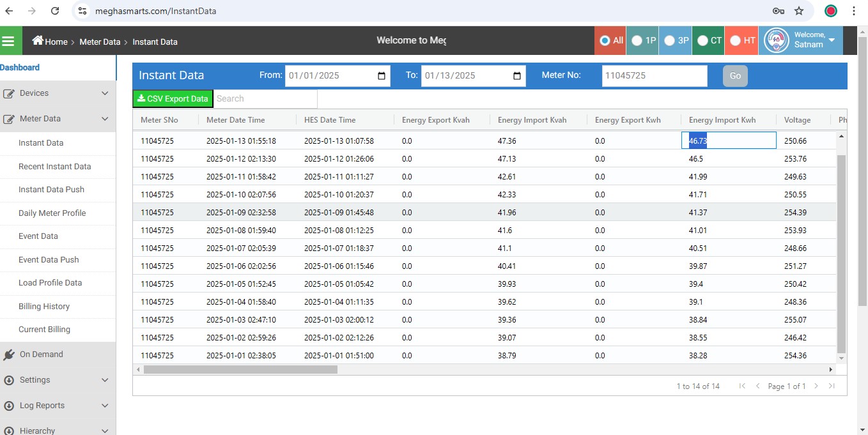
Task: Click the On Demand plug icon
Action: click(9, 355)
